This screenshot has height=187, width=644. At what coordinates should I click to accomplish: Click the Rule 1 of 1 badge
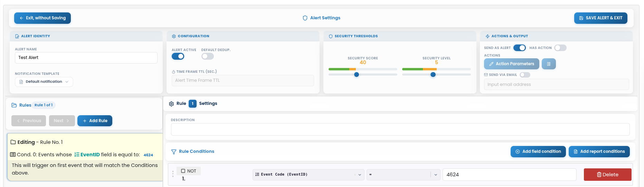pyautogui.click(x=44, y=105)
